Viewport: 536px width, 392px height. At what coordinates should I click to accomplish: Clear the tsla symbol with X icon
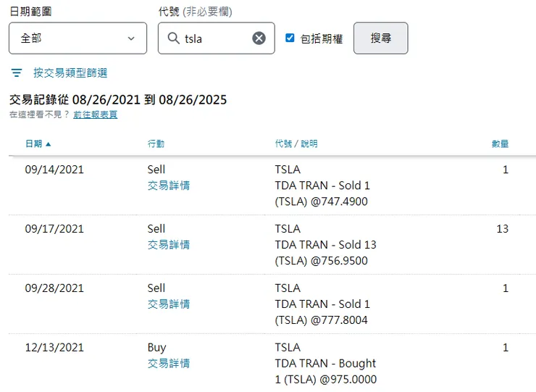tap(259, 38)
